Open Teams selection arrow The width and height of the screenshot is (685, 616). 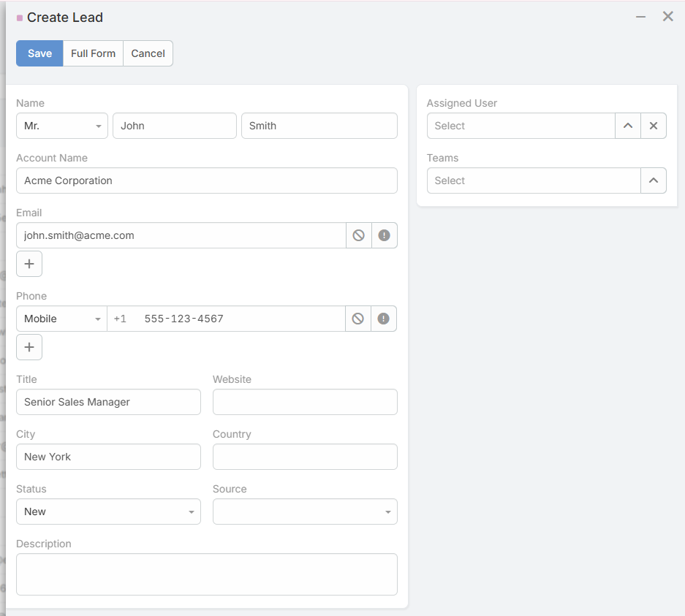[x=653, y=180]
